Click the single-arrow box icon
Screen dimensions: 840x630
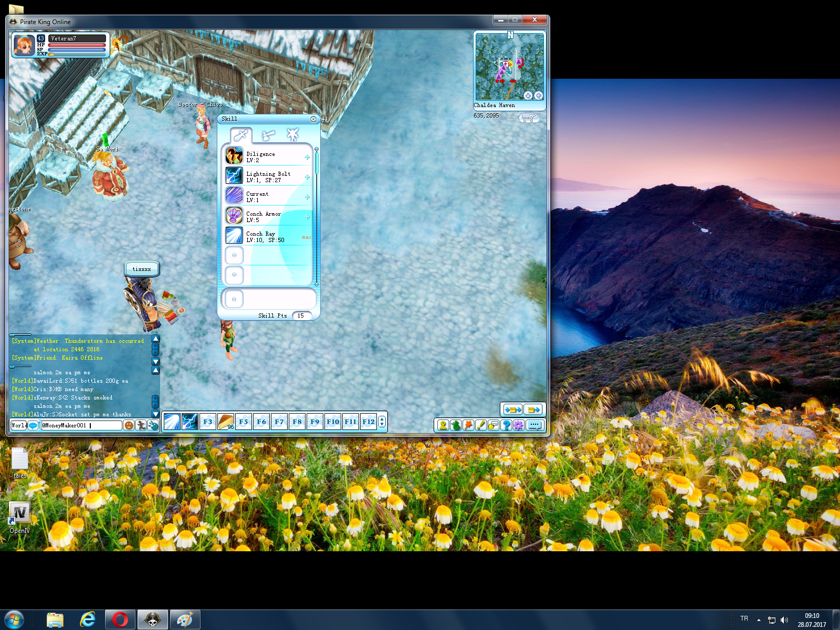click(533, 409)
